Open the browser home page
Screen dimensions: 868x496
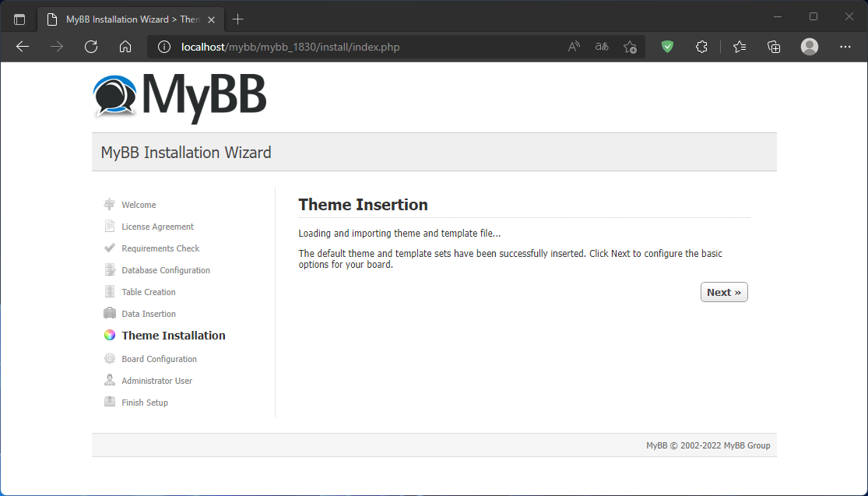125,47
